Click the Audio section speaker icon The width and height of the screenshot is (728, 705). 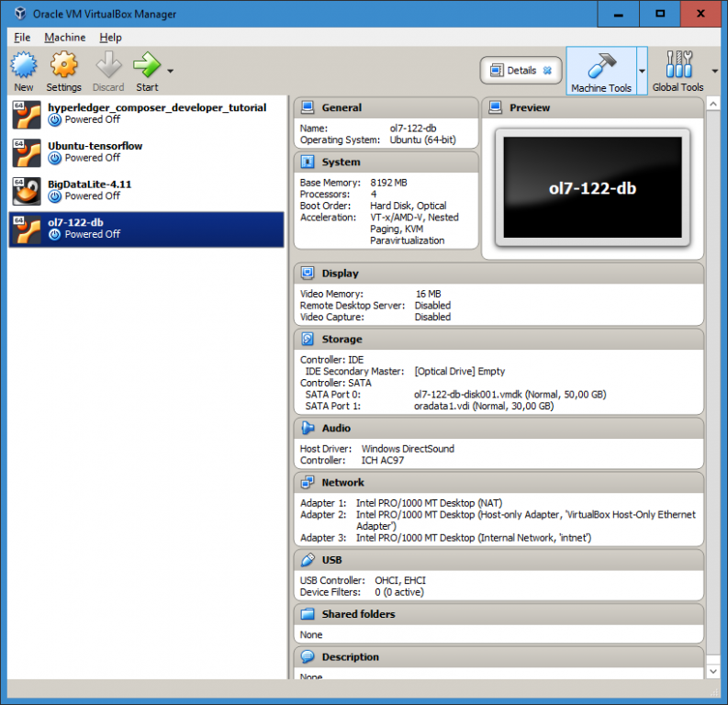308,428
